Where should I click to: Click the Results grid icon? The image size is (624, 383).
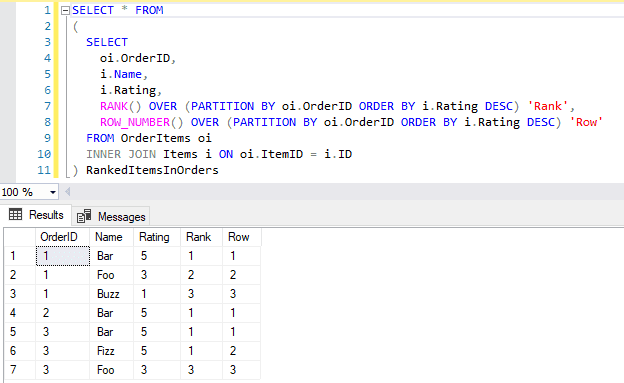16,215
